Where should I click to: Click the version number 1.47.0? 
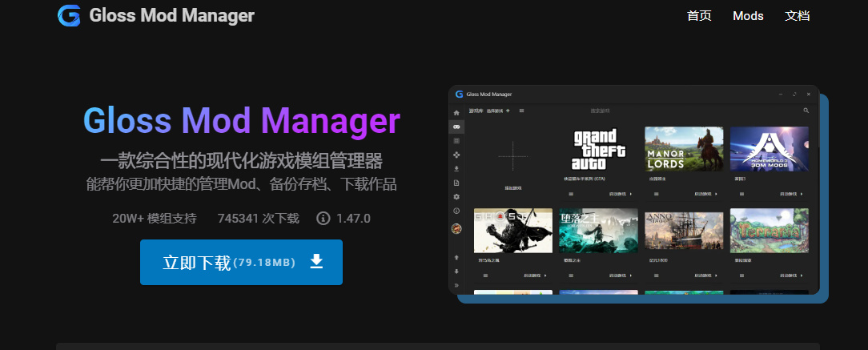[353, 218]
